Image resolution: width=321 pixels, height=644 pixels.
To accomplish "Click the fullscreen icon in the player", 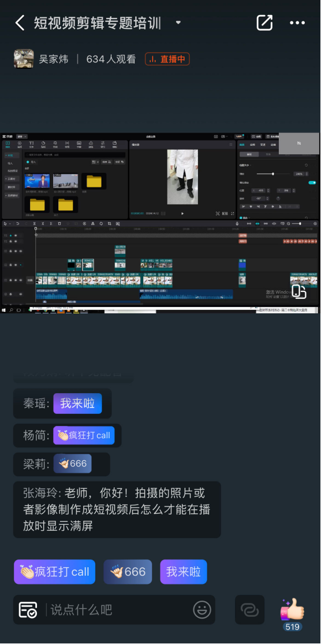I will pos(233,213).
